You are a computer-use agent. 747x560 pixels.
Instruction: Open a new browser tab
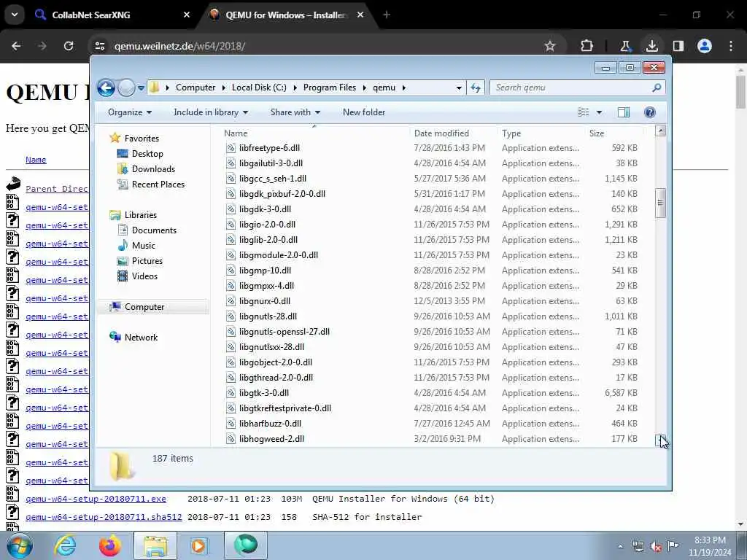(387, 15)
